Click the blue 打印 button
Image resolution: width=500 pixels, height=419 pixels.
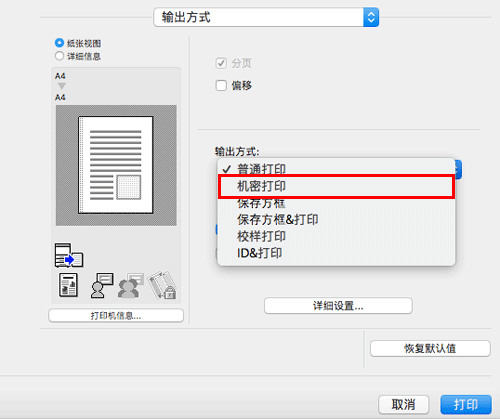pos(466,405)
